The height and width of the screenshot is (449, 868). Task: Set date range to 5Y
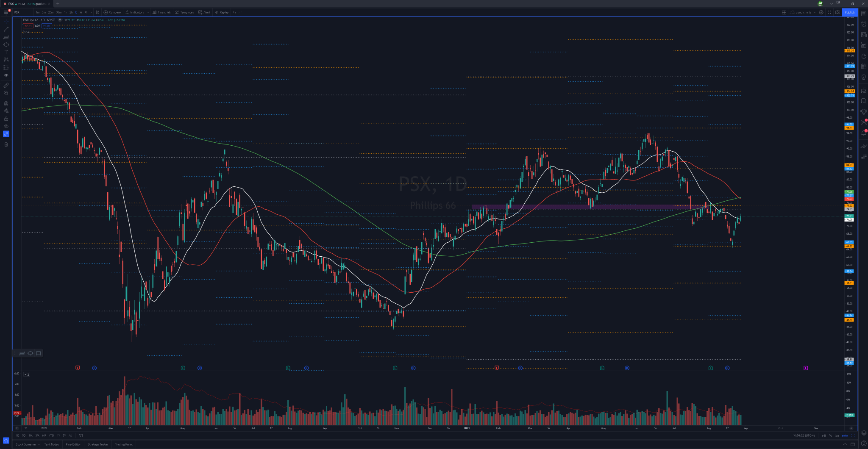(x=64, y=435)
